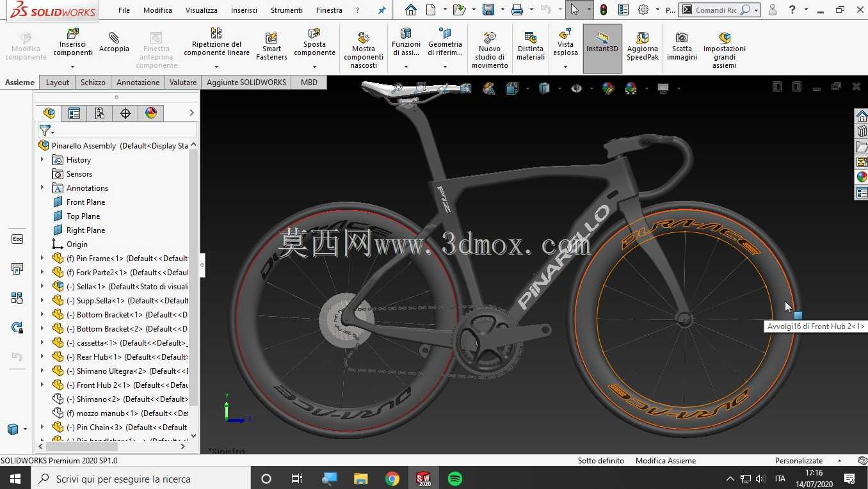Expand the (f) Pin Frame<1> node
This screenshot has width=868, height=489.
pyautogui.click(x=42, y=258)
